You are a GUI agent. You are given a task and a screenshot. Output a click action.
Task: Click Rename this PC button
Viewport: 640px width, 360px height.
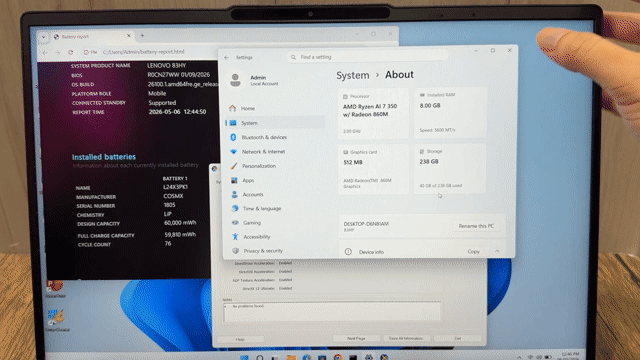tap(476, 226)
